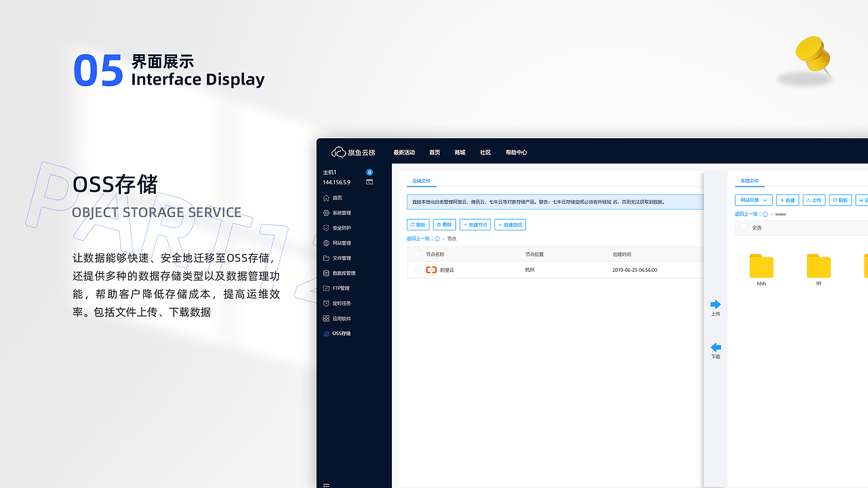Click the 主机1 host name
This screenshot has width=868, height=488.
[x=330, y=172]
